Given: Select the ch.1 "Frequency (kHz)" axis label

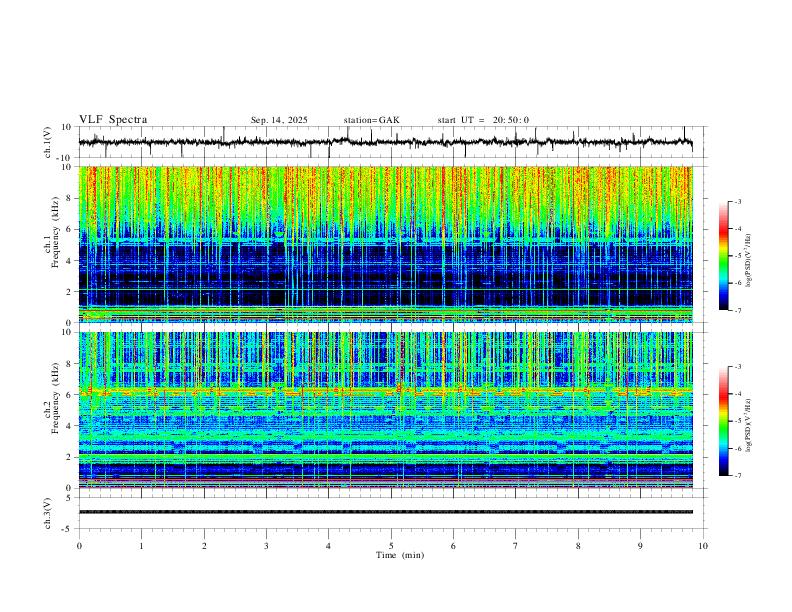Looking at the screenshot, I should pyautogui.click(x=55, y=230).
